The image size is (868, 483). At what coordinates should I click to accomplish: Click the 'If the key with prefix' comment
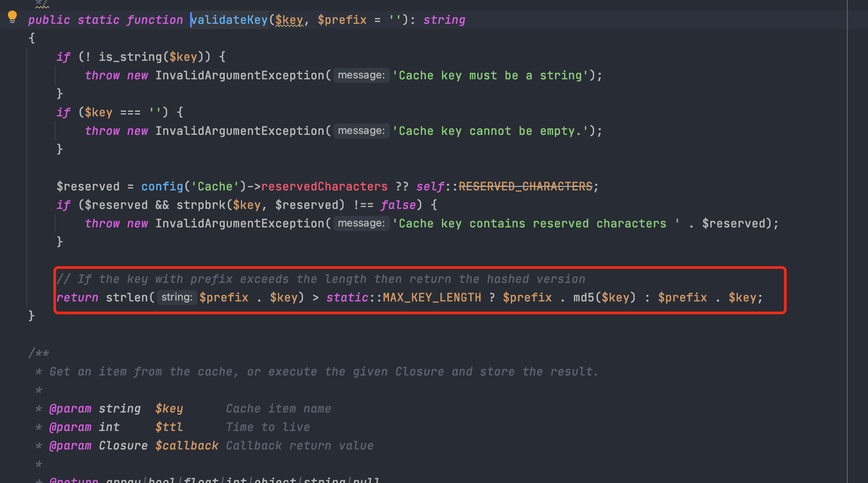(x=321, y=279)
